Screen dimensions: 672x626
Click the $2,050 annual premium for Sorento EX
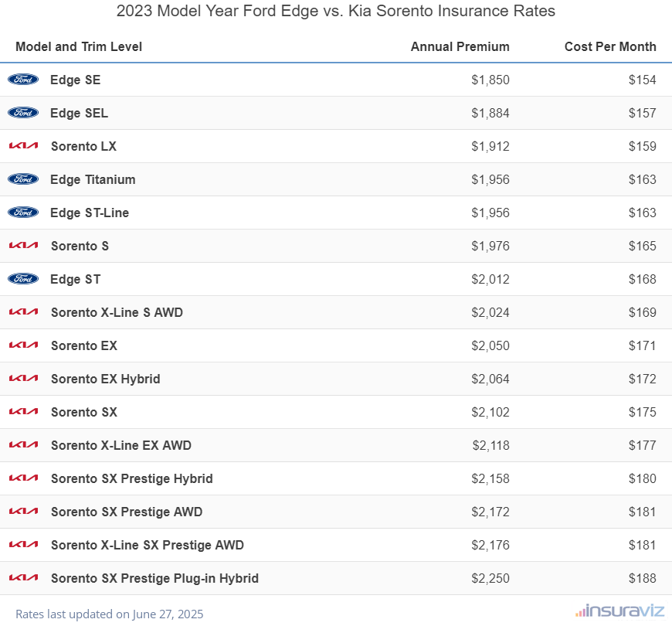pyautogui.click(x=490, y=345)
